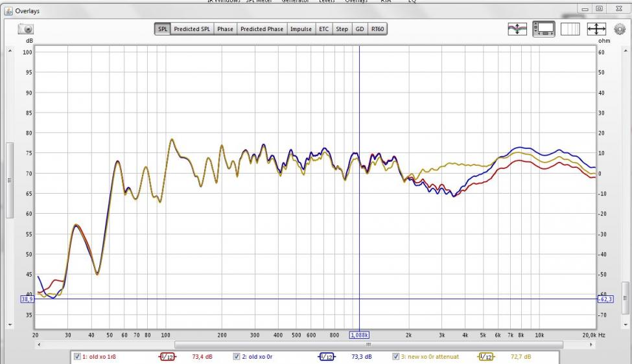Open the graph controls monitor icon

pos(544,29)
